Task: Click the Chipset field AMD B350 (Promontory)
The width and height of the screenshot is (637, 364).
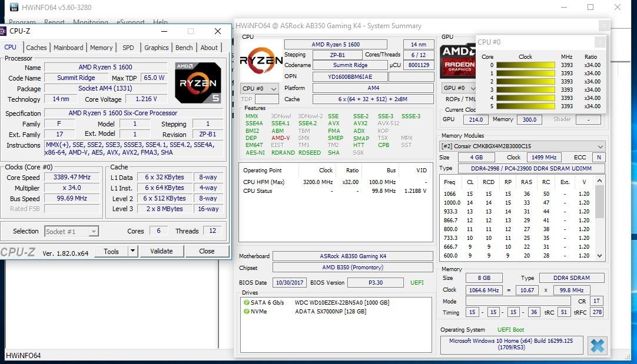Action: [353, 268]
